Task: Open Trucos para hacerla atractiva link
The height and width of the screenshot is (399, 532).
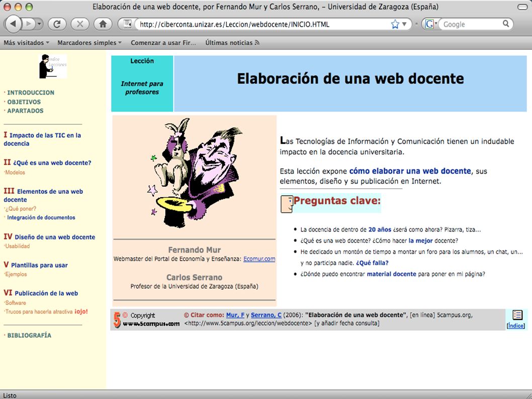Action: 46,312
